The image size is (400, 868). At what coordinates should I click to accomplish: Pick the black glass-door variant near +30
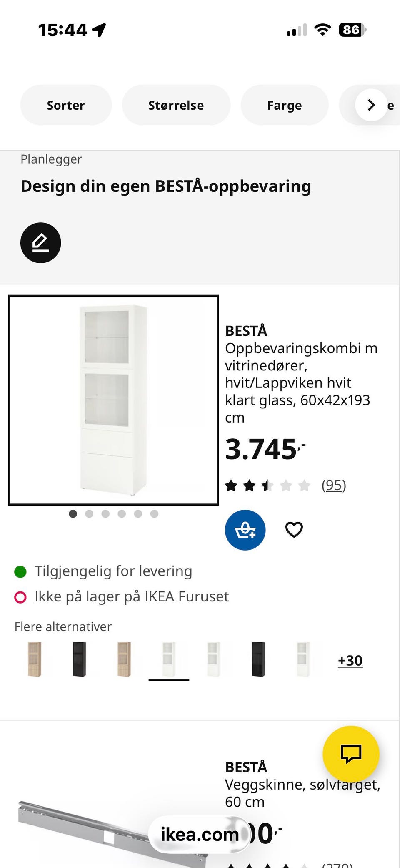pyautogui.click(x=258, y=659)
